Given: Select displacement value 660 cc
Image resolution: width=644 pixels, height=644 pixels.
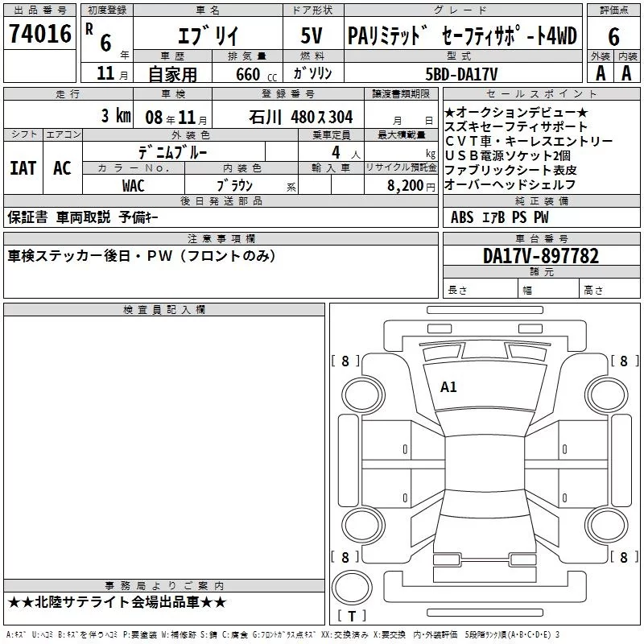Looking at the screenshot, I should pos(256,74).
